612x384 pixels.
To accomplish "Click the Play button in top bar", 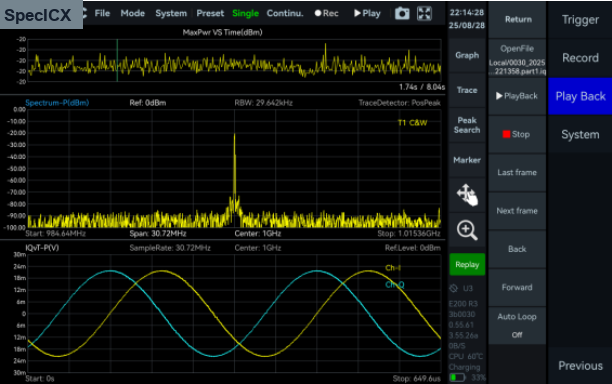I will [367, 13].
